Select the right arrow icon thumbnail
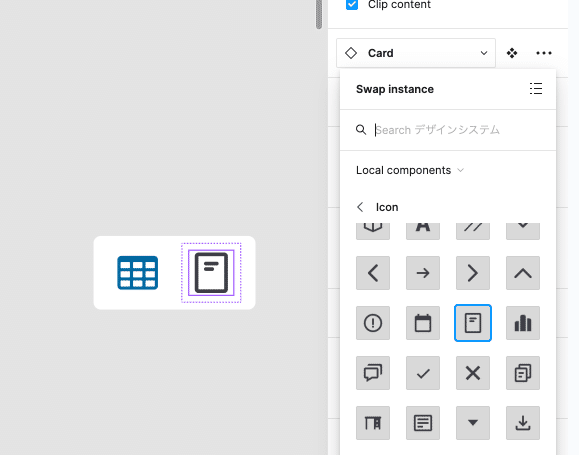 [x=423, y=273]
